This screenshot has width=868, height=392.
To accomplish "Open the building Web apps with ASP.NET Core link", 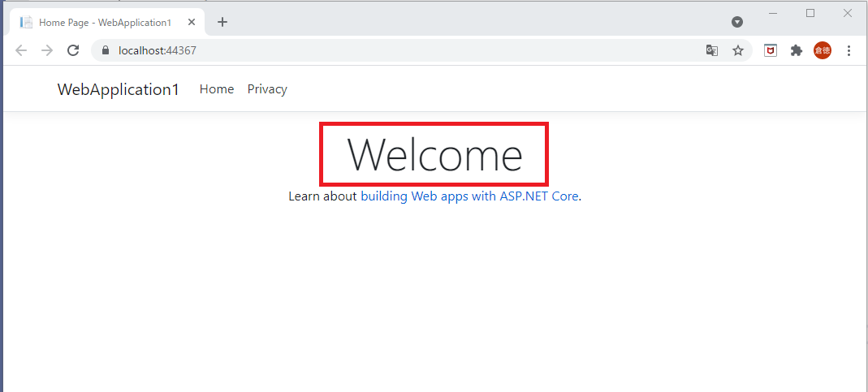I will [469, 196].
